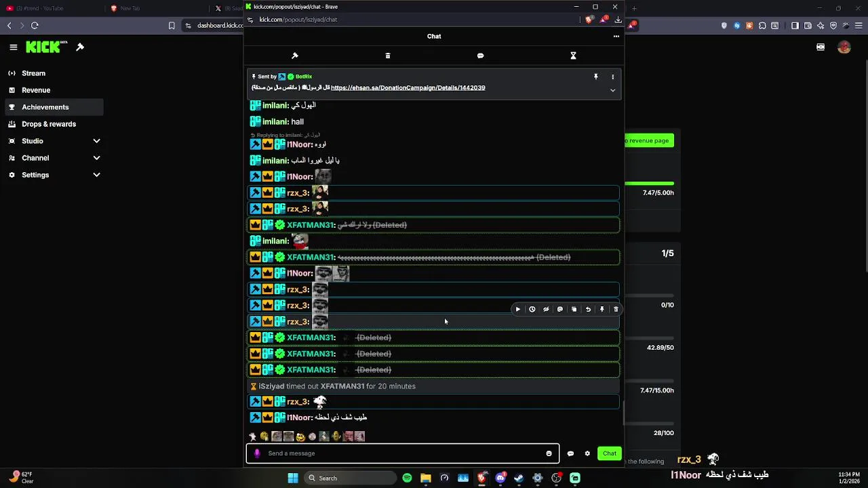Screen dimensions: 868x488
Task: Copy message using hover toolbar copy icon
Action: coord(574,309)
